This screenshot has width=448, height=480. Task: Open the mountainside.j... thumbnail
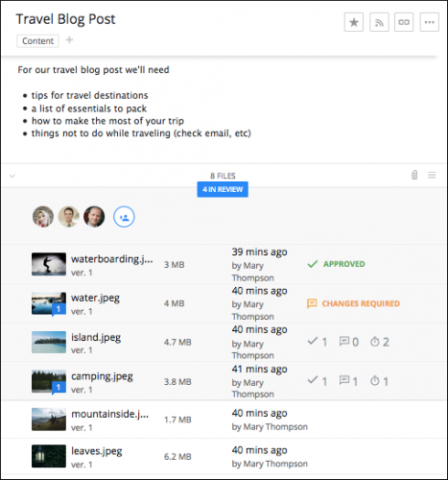pos(49,420)
